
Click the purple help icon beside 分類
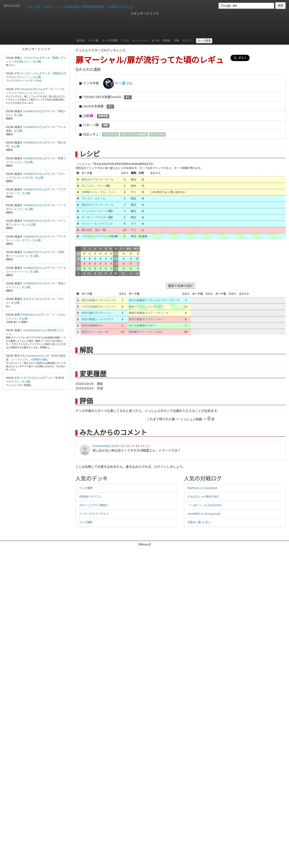(x=92, y=116)
